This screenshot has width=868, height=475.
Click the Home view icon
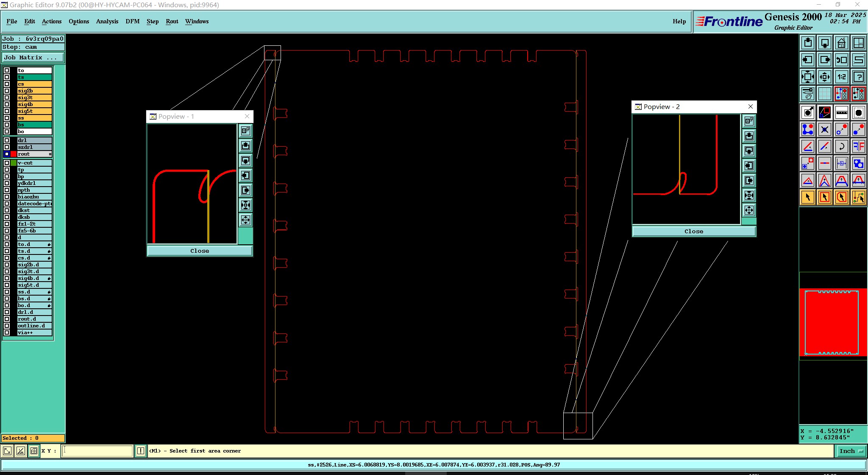point(841,43)
